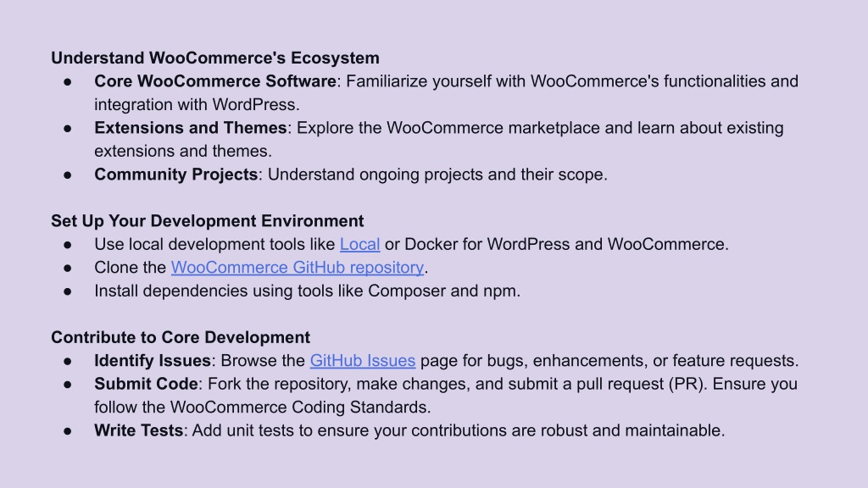868x488 pixels.
Task: Open the Local link
Action: (359, 244)
